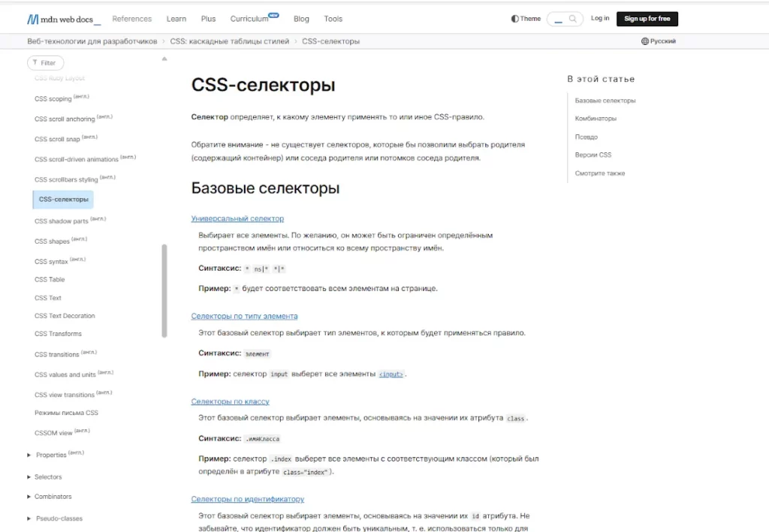Jump to Псевдо section in contents
Screen dimensions: 769x532
pyautogui.click(x=586, y=137)
